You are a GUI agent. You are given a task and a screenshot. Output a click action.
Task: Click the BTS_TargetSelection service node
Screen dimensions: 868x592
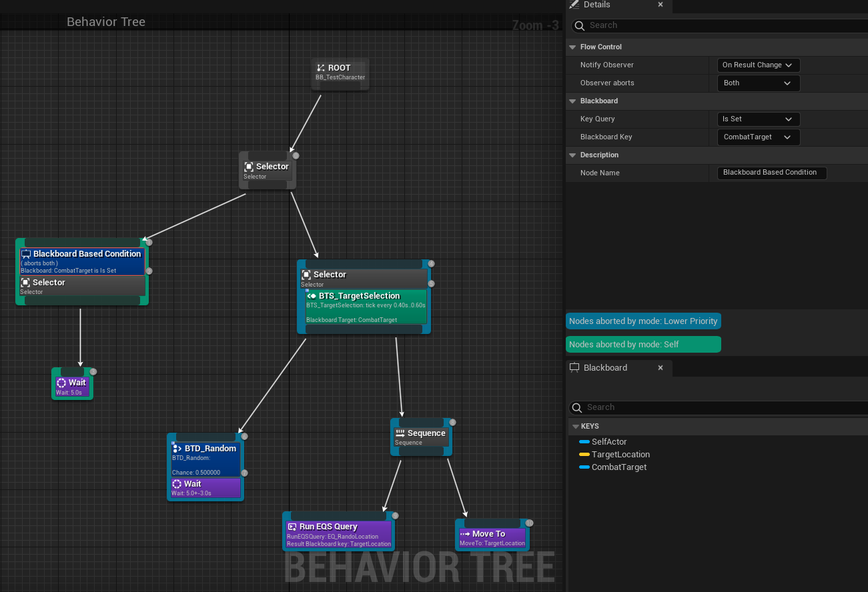tap(366, 307)
